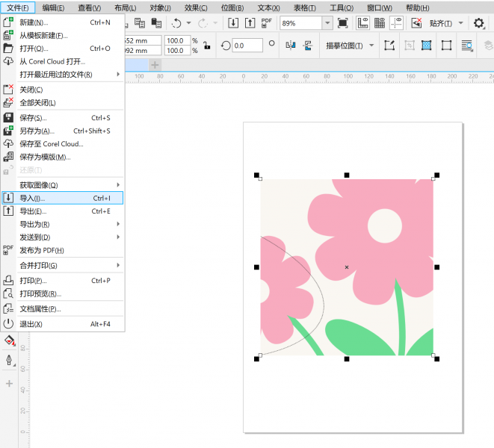This screenshot has width=494, height=448.
Task: Select the outline pen tool in toolbox
Action: click(10, 361)
